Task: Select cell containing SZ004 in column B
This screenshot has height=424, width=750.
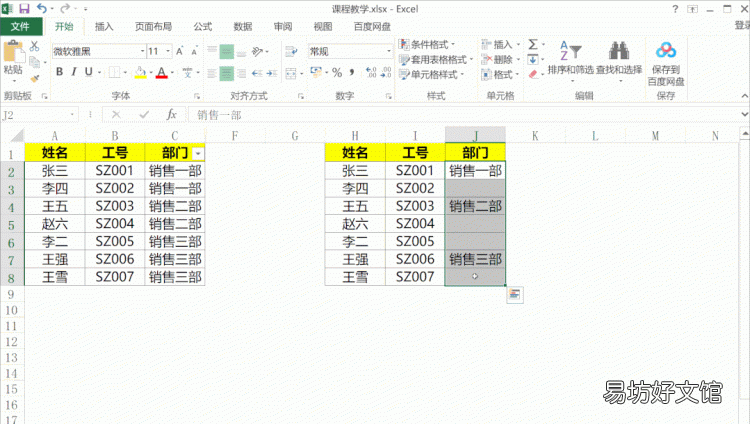Action: [x=115, y=224]
